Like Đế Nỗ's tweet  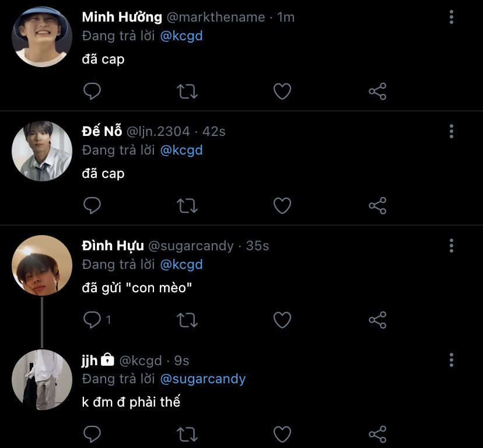[x=282, y=205]
